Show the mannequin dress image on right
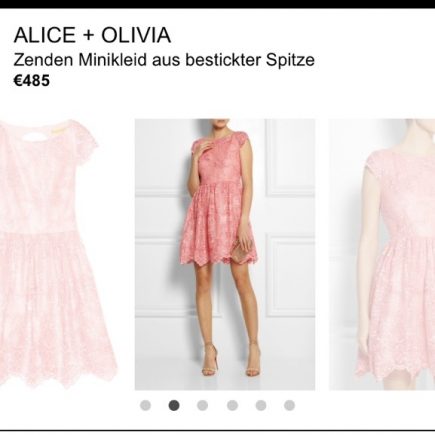The width and height of the screenshot is (435, 435). tap(382, 254)
